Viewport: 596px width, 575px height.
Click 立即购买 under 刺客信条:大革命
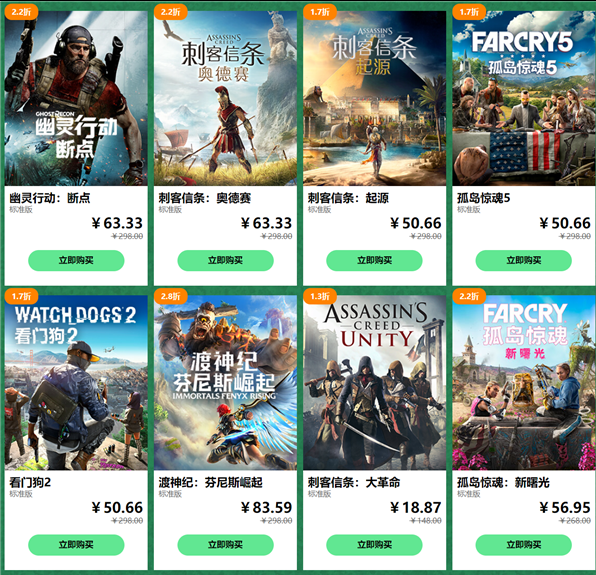(x=374, y=545)
